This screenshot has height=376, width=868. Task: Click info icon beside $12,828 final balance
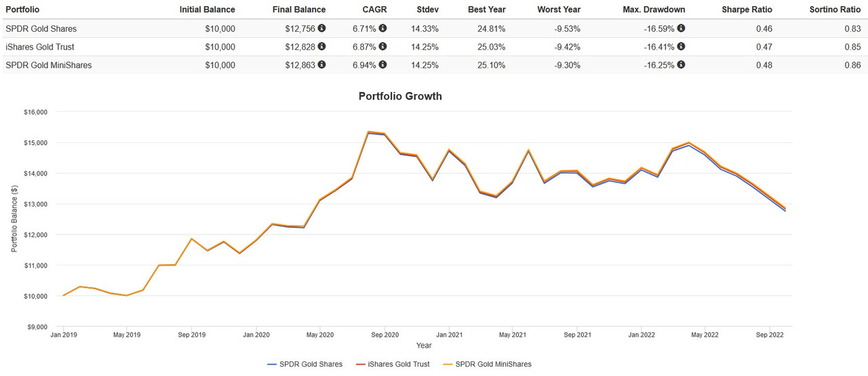321,47
